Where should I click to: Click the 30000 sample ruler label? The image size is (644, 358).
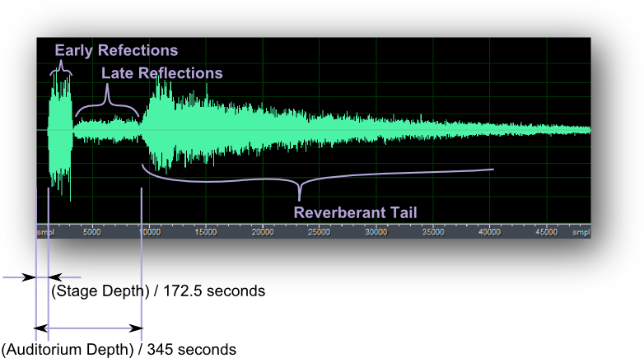376,232
